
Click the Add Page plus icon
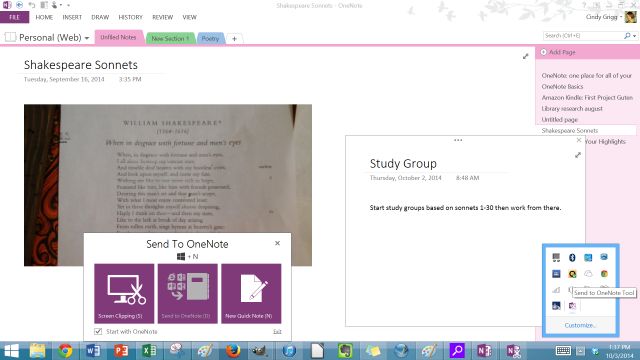pyautogui.click(x=543, y=52)
